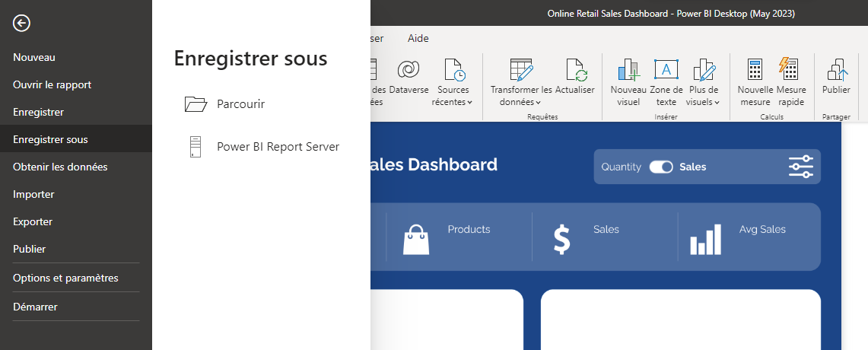Image resolution: width=868 pixels, height=350 pixels.
Task: Click Plus de visuels icon
Action: 704,69
